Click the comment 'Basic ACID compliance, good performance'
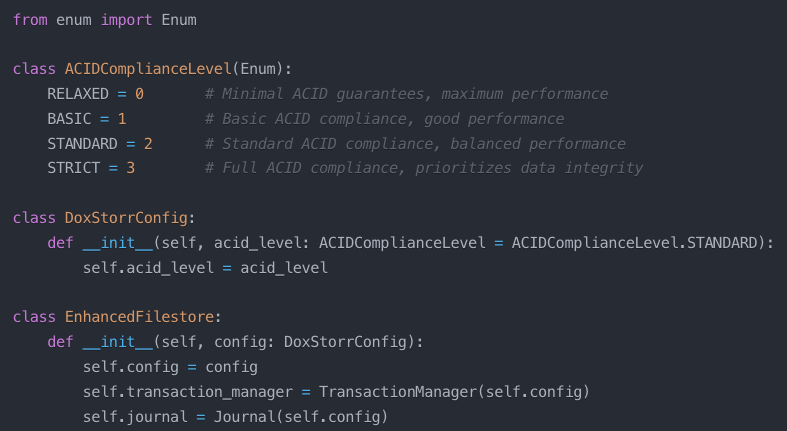The width and height of the screenshot is (787, 431). click(384, 119)
